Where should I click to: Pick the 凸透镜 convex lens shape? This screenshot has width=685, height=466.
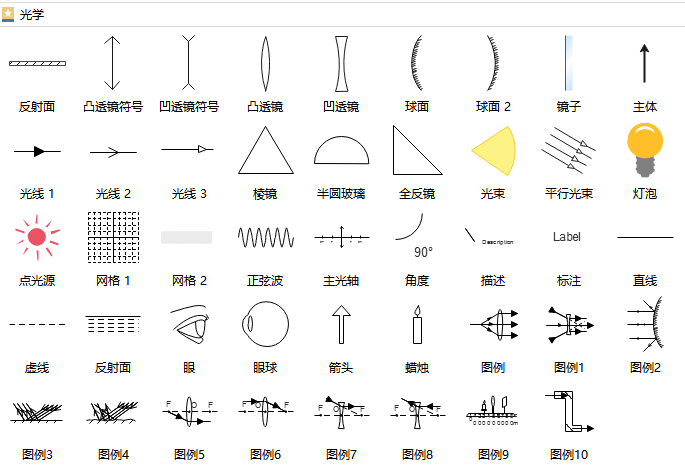point(265,64)
